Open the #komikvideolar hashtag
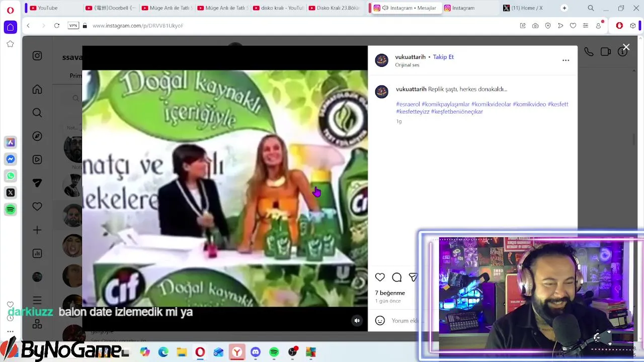Viewport: 644px width, 362px height. pos(491,104)
